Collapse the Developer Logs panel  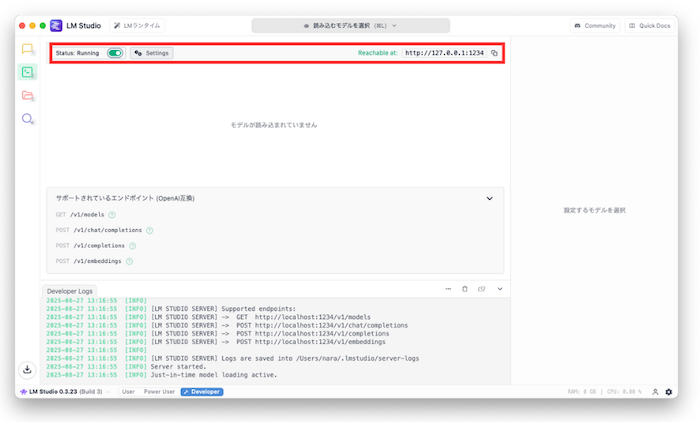point(500,289)
